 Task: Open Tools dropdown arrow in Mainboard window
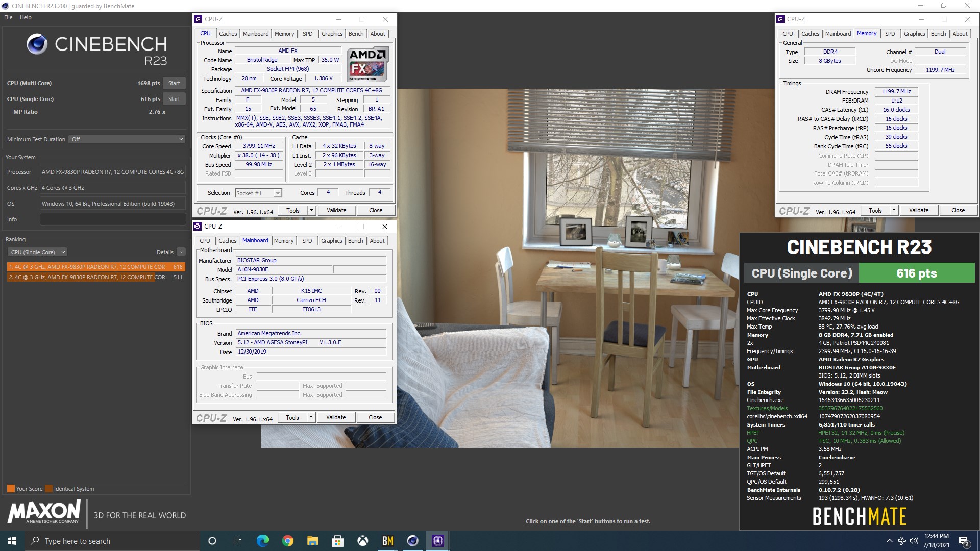click(x=311, y=417)
